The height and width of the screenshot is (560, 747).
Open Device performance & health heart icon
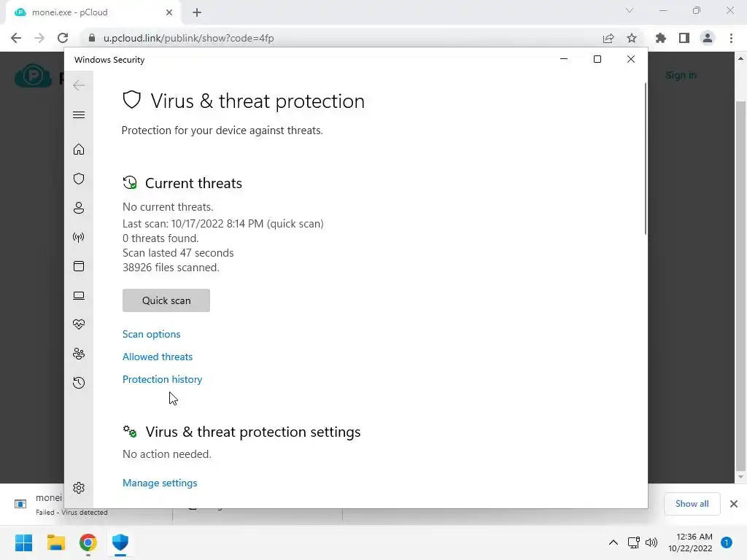[x=79, y=324]
